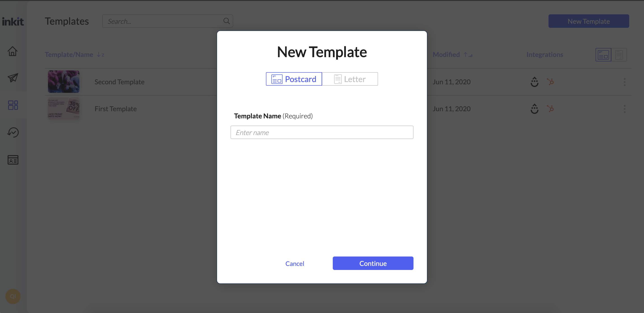
Task: Switch to letter view icon
Action: pyautogui.click(x=619, y=54)
